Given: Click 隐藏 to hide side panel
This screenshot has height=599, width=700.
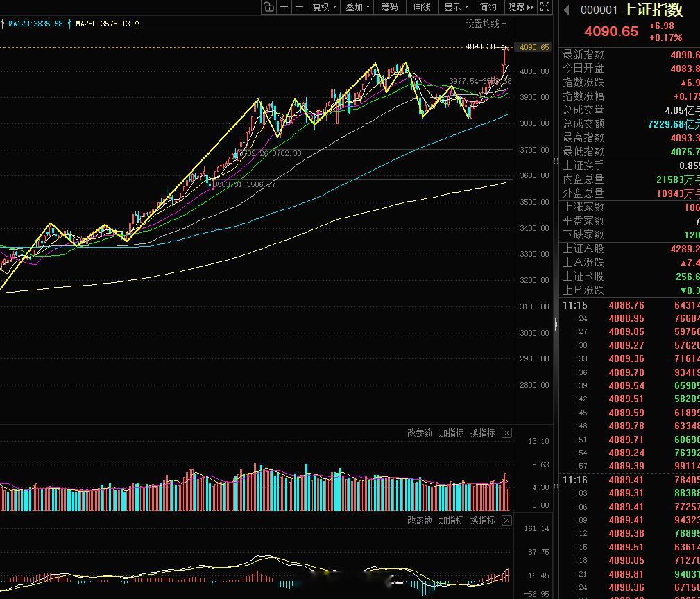Looking at the screenshot, I should 520,7.
